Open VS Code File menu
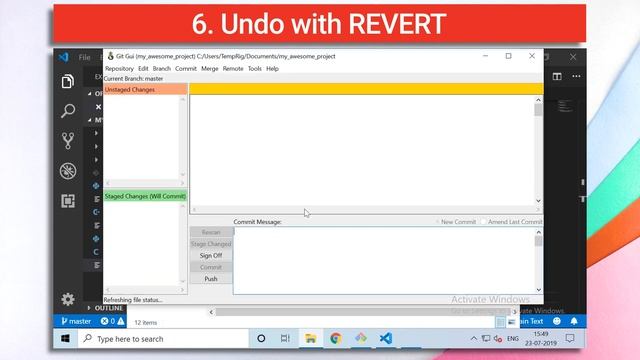The width and height of the screenshot is (640, 360). (x=84, y=57)
